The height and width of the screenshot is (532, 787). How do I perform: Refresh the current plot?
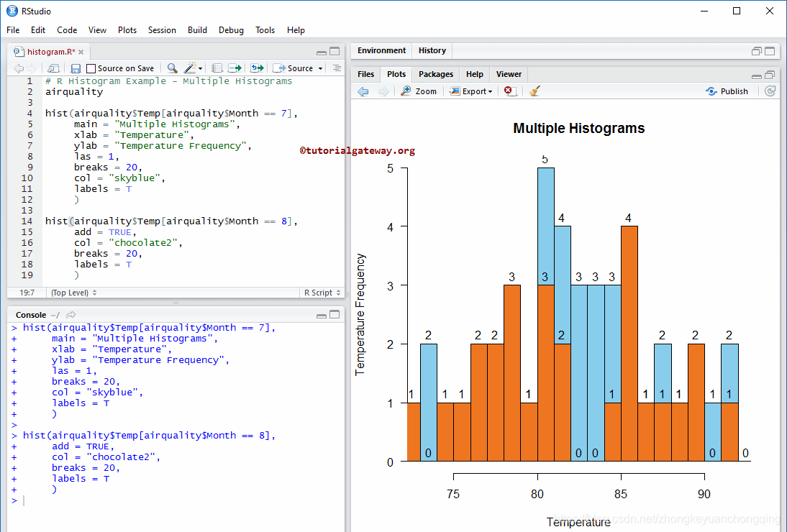click(770, 91)
